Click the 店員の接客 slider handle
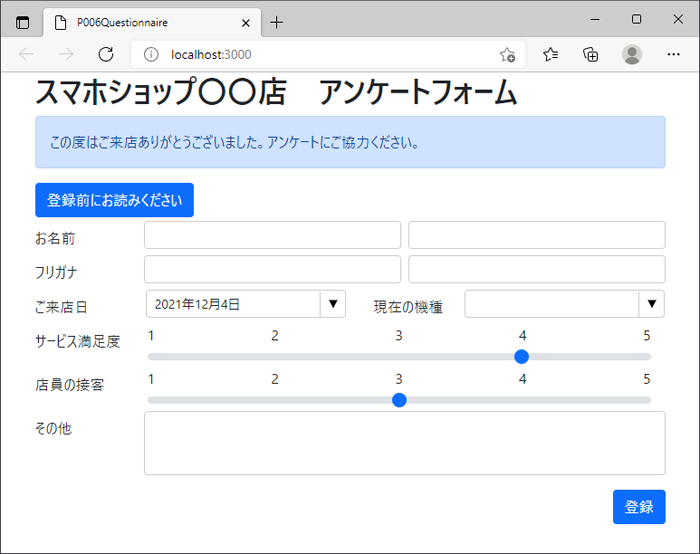 399,400
